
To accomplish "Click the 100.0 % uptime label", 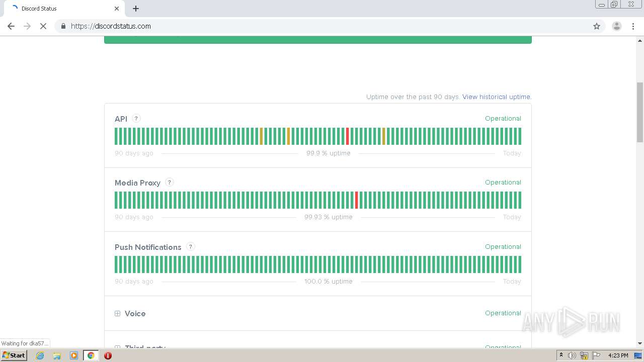I will coord(329,282).
